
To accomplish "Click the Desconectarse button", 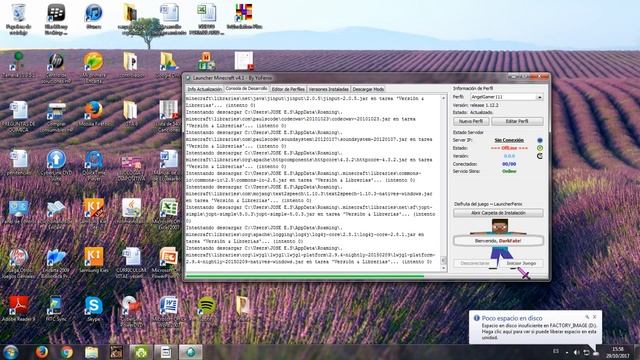I will click(x=475, y=263).
